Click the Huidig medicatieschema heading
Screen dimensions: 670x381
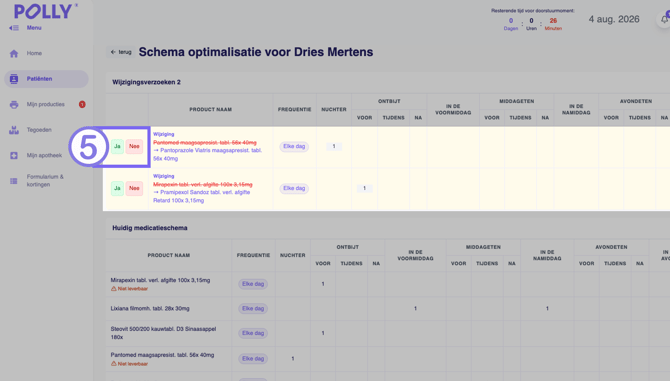point(150,228)
